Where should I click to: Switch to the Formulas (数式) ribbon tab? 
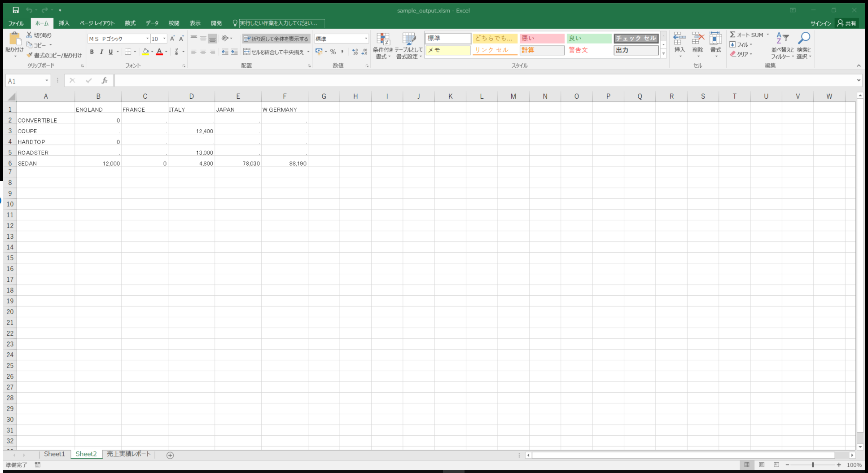pos(130,23)
